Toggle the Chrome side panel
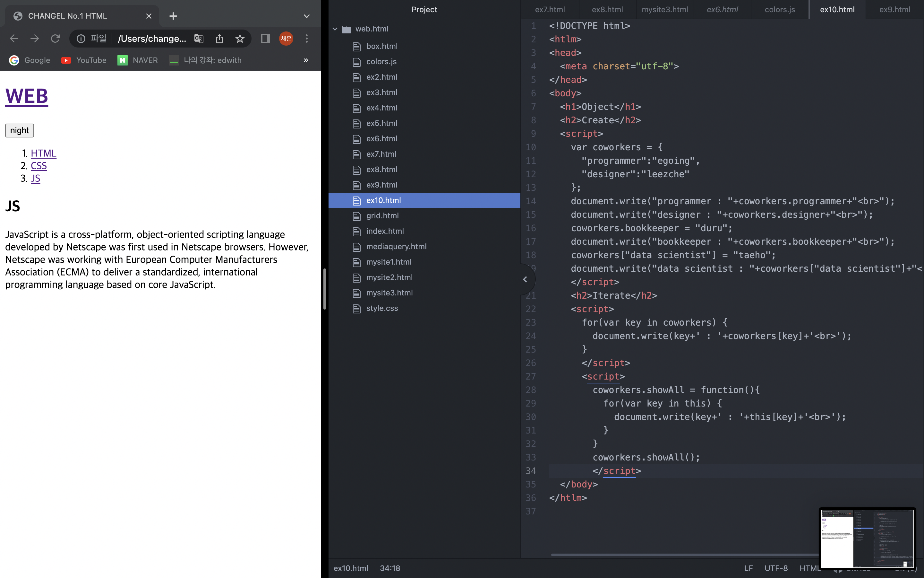Image resolution: width=924 pixels, height=578 pixels. click(x=265, y=39)
